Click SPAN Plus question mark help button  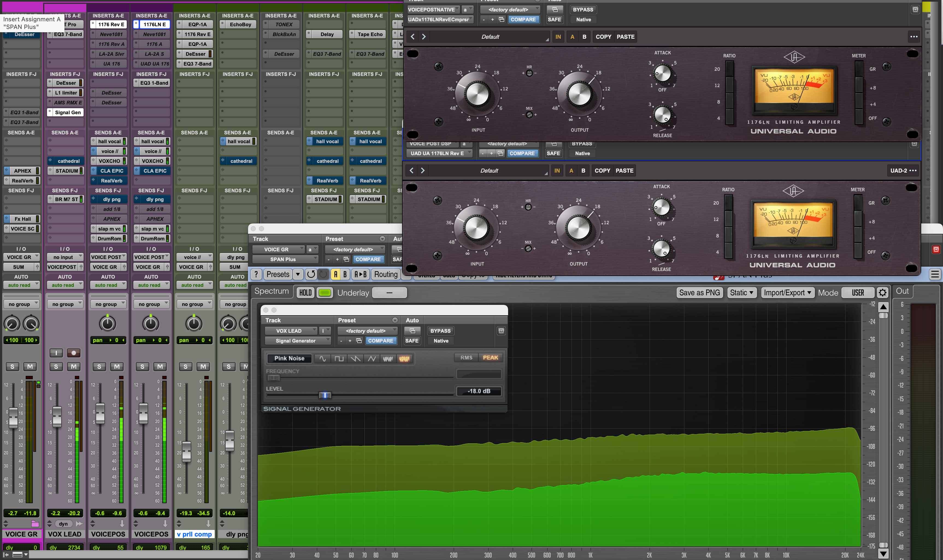point(256,274)
